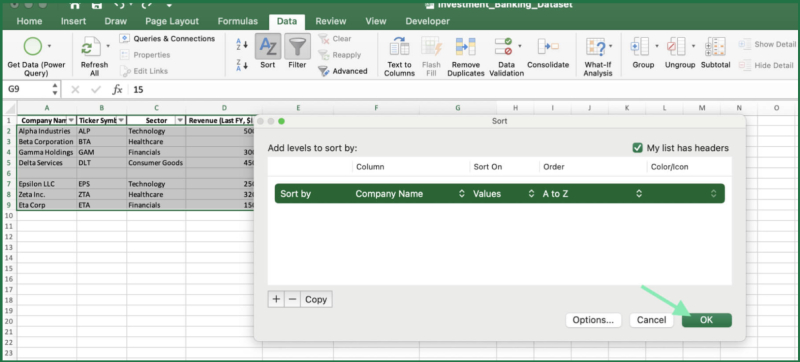Click the Subtotal icon
Screen dimensions: 800x362
point(715,46)
